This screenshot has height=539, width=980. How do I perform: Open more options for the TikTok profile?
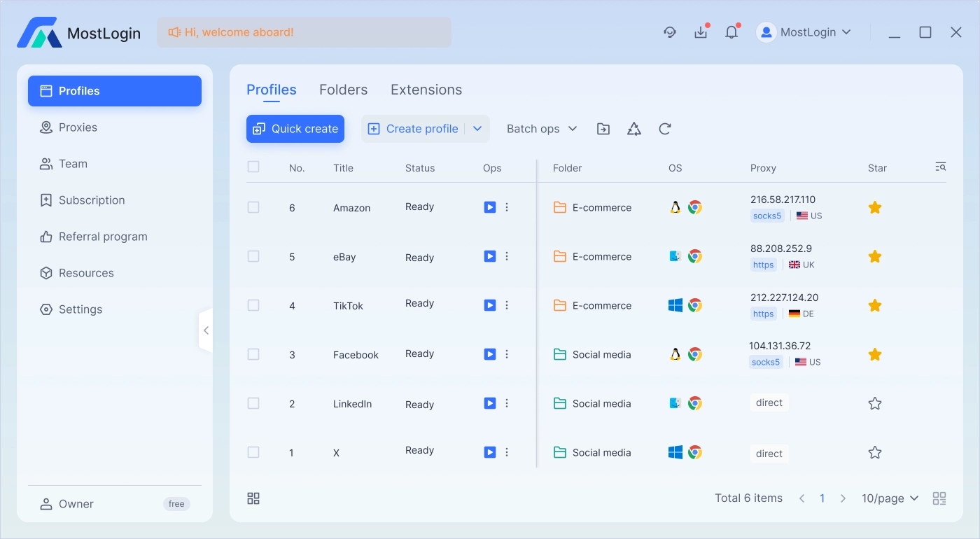point(507,304)
